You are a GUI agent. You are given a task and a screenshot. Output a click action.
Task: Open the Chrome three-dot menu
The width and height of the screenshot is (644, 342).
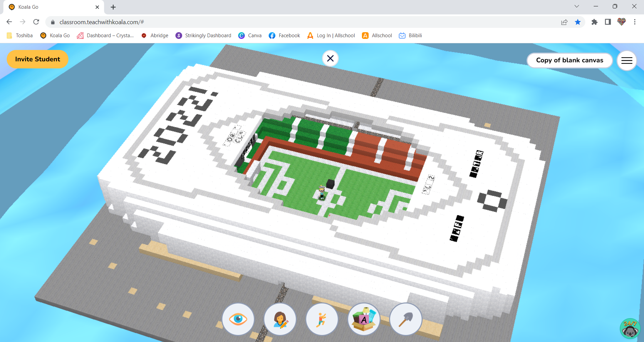point(635,22)
